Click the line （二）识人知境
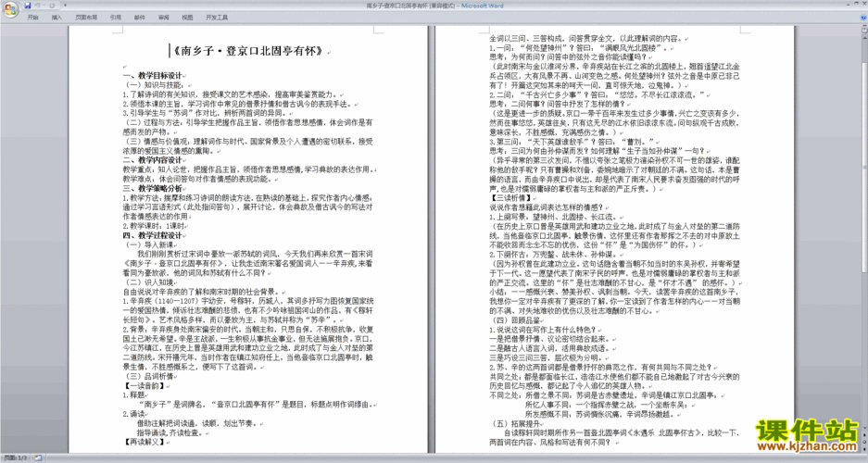868x463 pixels. click(x=149, y=282)
